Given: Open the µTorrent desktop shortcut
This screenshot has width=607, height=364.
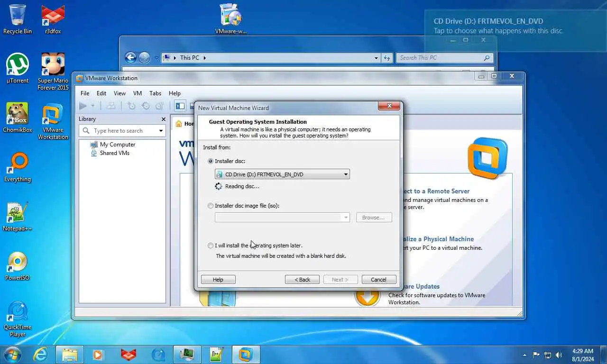Looking at the screenshot, I should 18,69.
